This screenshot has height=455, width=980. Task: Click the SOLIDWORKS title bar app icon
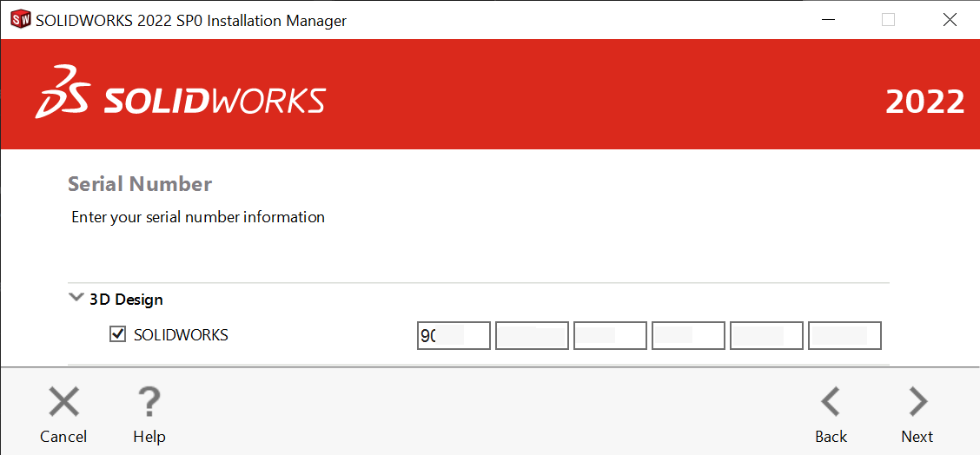tap(21, 20)
